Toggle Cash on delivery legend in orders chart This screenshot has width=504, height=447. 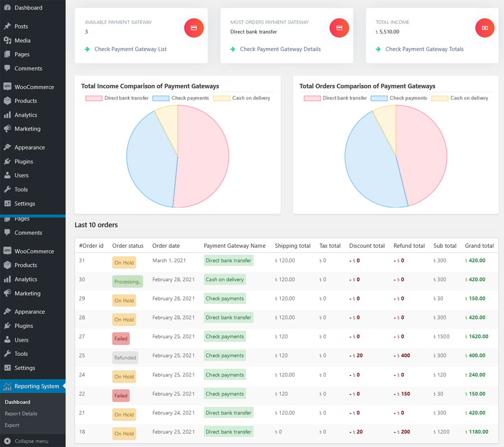pyautogui.click(x=460, y=98)
